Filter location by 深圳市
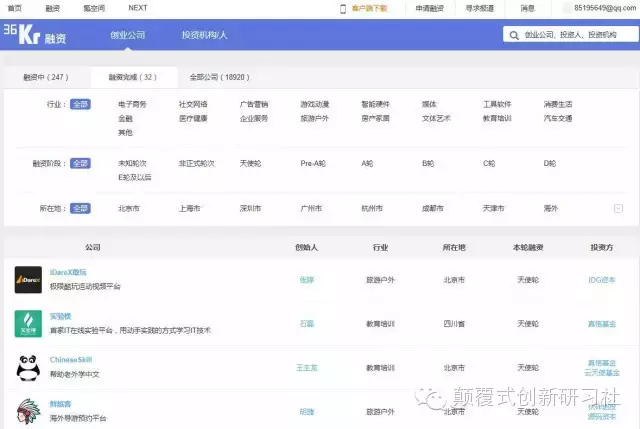 coord(250,209)
